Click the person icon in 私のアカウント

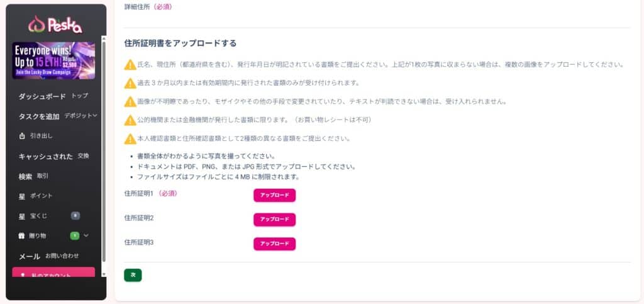23,275
